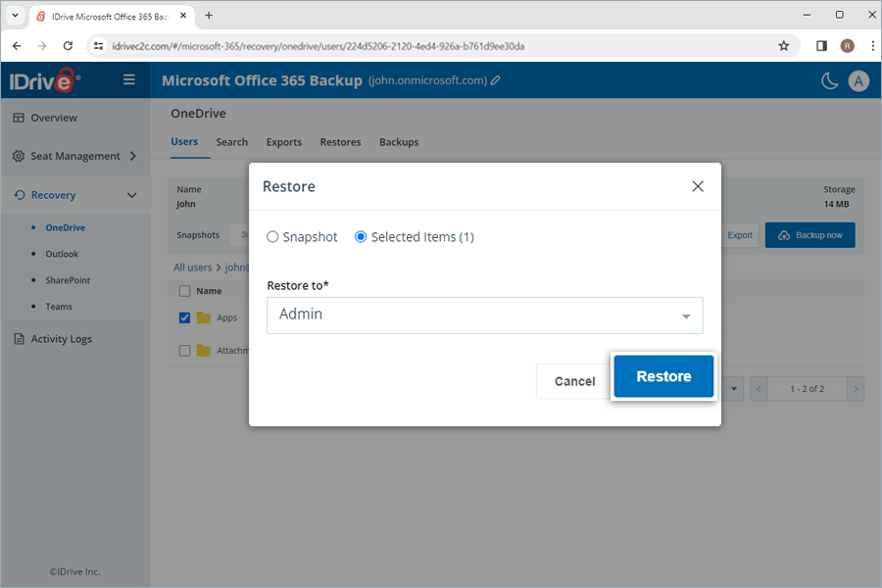This screenshot has width=882, height=588.
Task: Close the Restore dialog with X
Action: click(x=698, y=186)
